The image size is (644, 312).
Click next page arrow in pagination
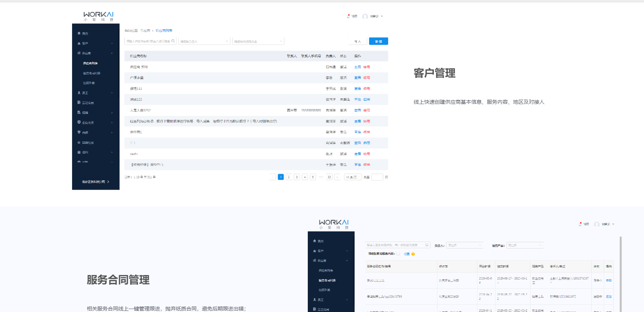click(x=337, y=177)
